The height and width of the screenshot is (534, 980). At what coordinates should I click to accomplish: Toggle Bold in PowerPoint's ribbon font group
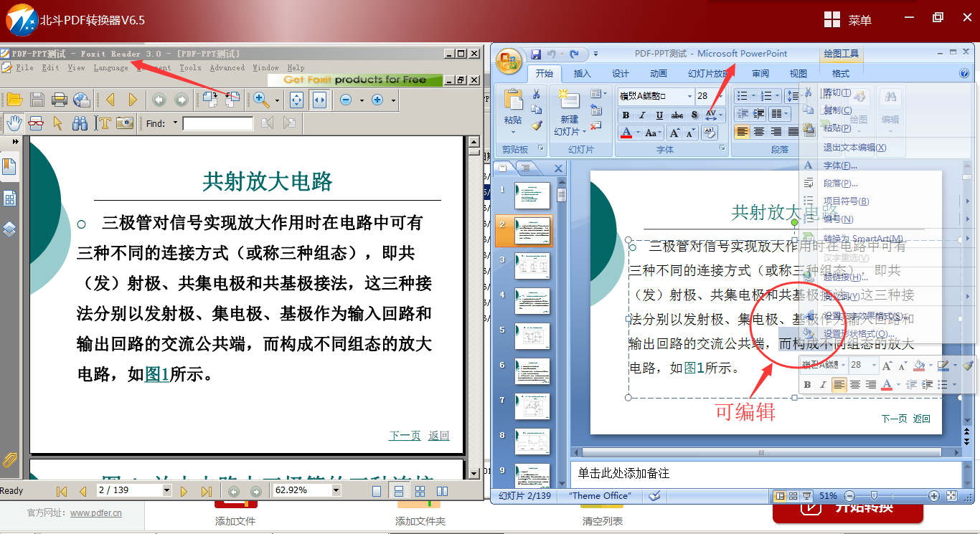tap(626, 115)
